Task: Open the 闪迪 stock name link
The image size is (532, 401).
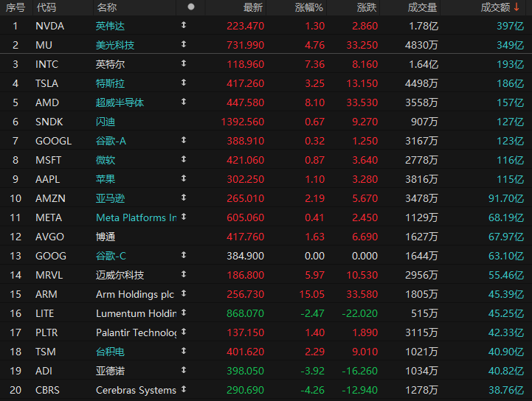Action: 106,122
